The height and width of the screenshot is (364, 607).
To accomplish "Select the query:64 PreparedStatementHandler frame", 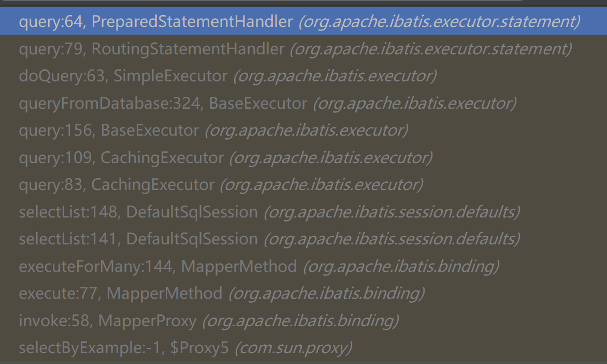I will click(x=155, y=22).
